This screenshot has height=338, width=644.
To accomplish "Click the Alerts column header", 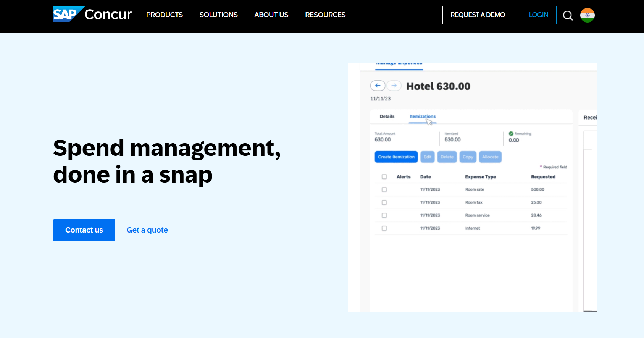I will (404, 177).
